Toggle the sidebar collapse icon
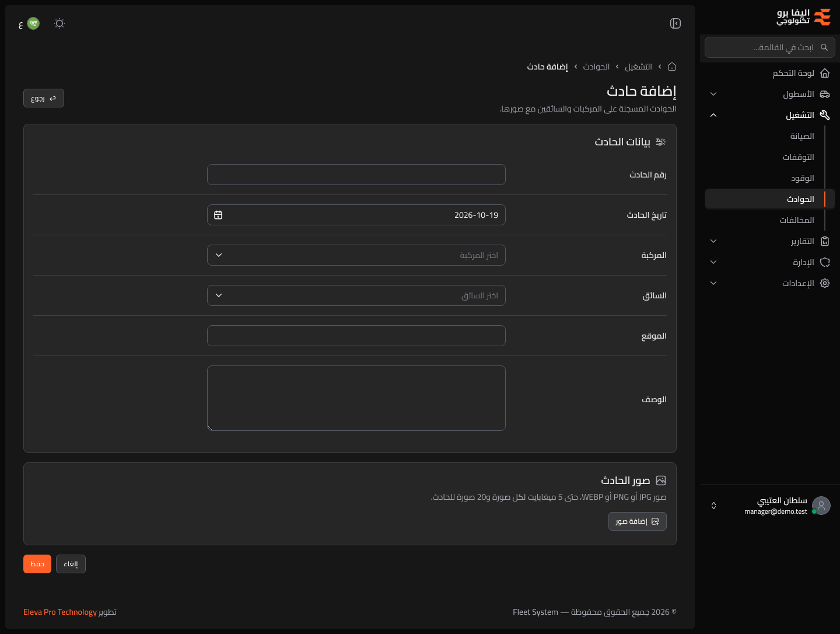Screen dimensions: 840x634 pyautogui.click(x=675, y=23)
